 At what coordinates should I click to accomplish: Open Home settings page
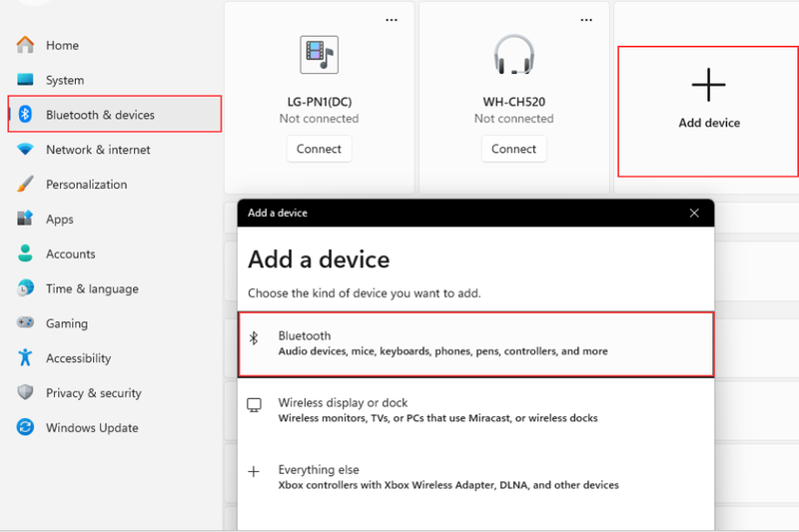click(x=115, y=45)
